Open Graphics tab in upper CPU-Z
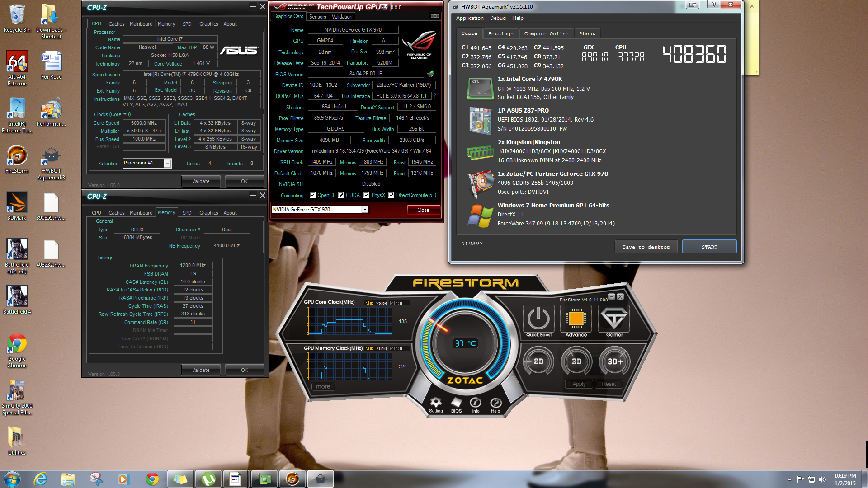Image resolution: width=868 pixels, height=488 pixels. tap(208, 24)
